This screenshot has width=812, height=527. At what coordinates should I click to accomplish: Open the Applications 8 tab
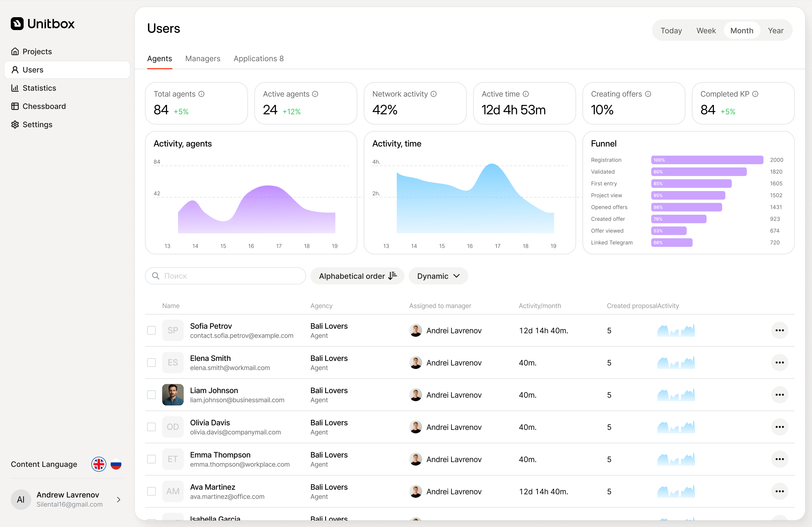(259, 59)
